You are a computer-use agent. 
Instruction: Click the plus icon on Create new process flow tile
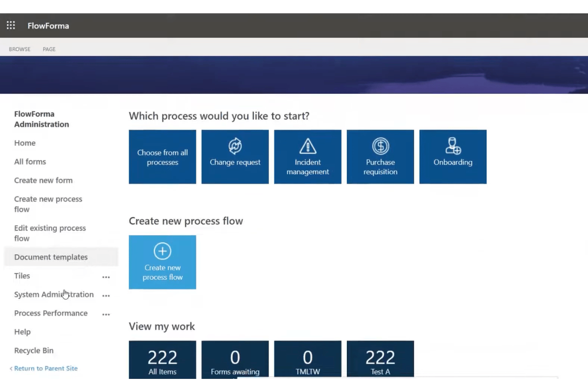coord(162,251)
